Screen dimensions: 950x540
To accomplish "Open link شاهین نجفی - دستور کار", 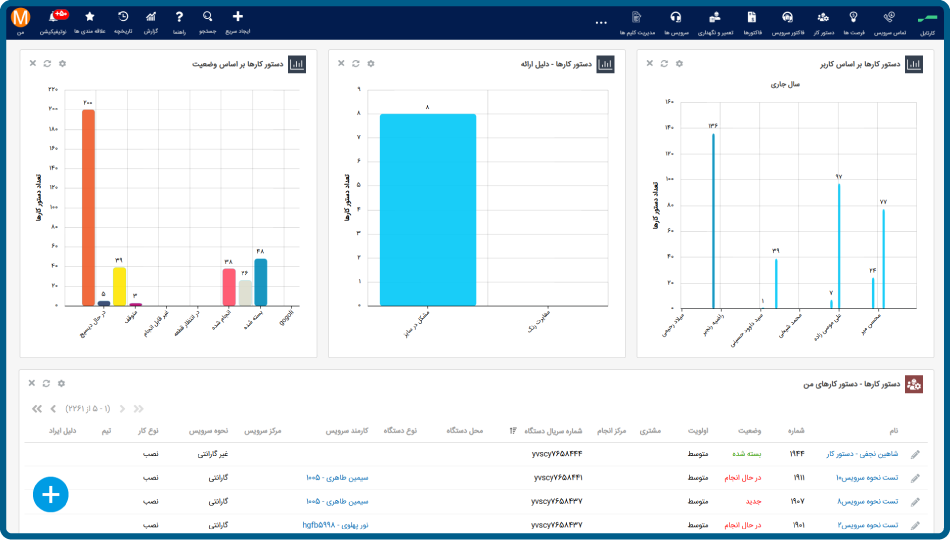I will pos(862,454).
